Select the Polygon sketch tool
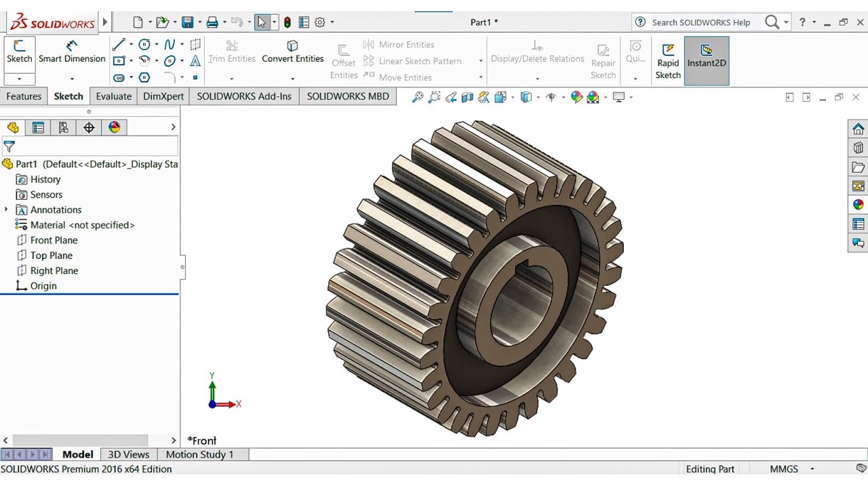 click(144, 77)
